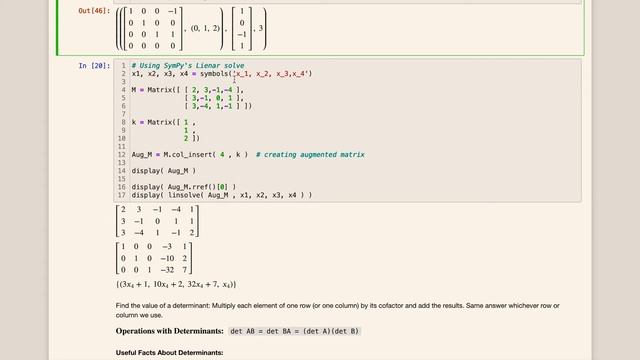Click the Out[46] output prompt
Screen dimensions: 640x360
(x=94, y=11)
